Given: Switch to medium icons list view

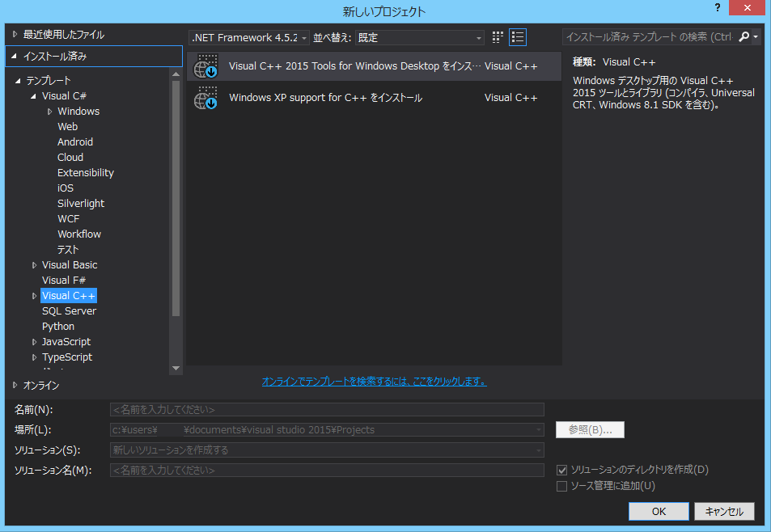Looking at the screenshot, I should (518, 37).
